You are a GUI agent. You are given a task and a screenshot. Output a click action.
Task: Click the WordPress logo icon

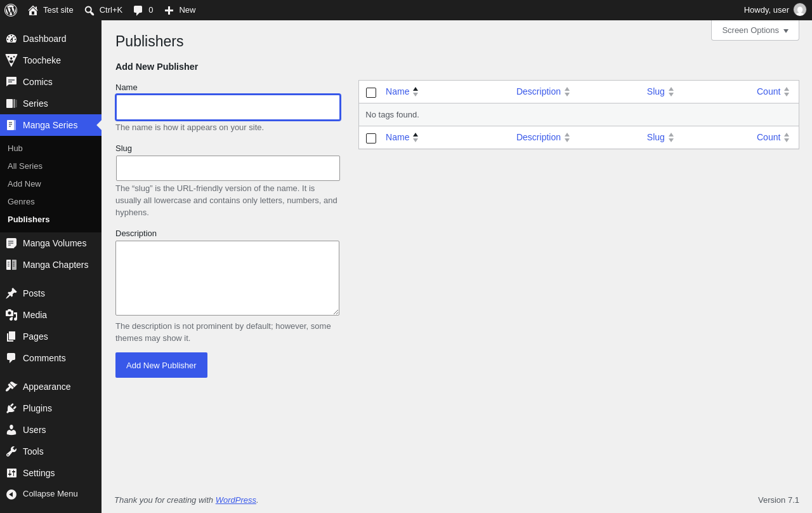[11, 10]
